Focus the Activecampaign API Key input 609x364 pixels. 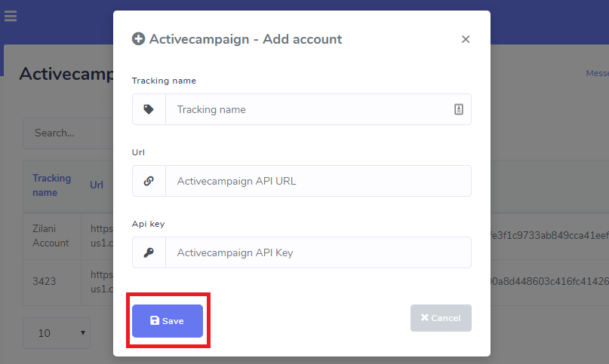tap(317, 252)
